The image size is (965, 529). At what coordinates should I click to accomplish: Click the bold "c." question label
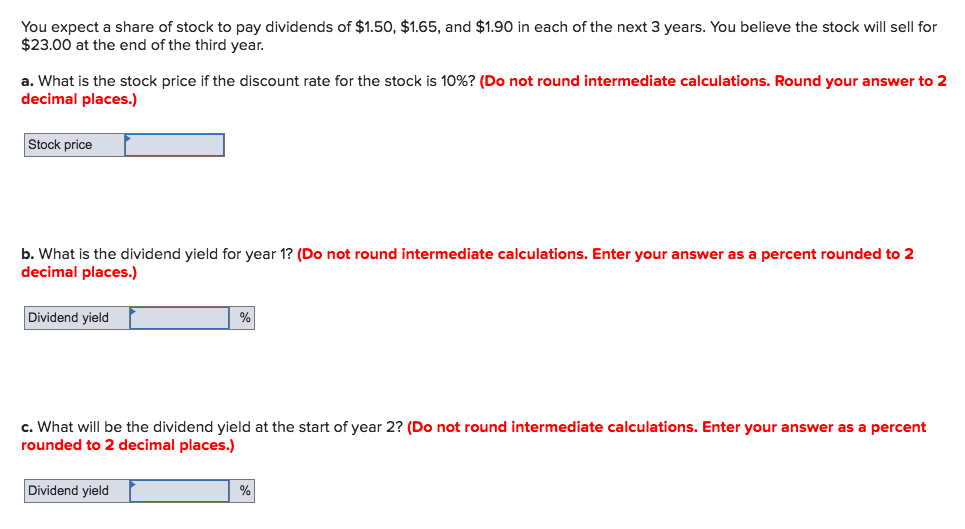point(27,427)
